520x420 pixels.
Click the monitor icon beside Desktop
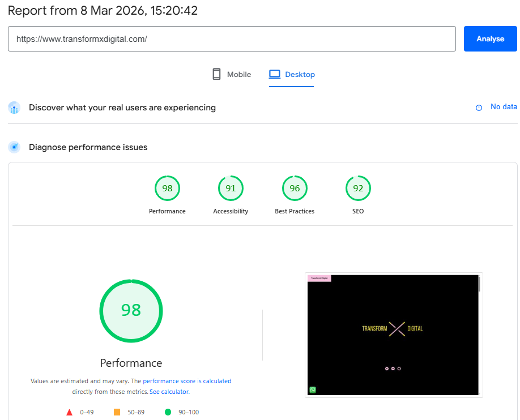[275, 74]
